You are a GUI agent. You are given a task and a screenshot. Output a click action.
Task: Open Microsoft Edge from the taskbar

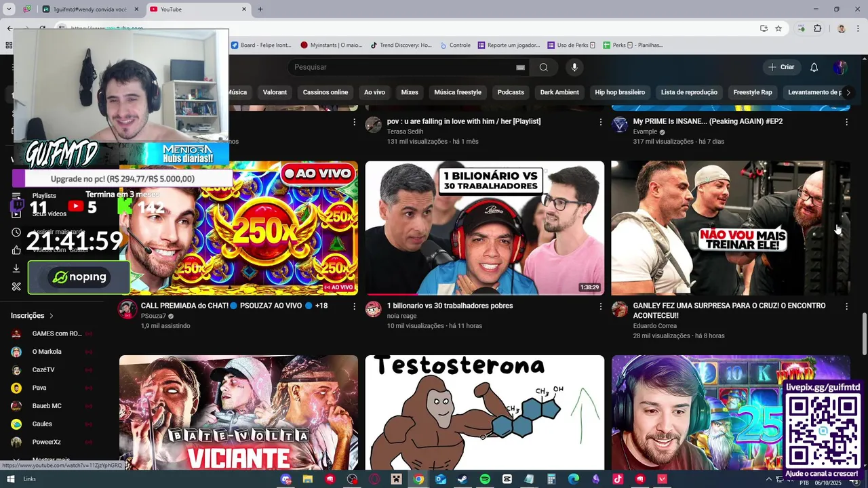574,479
